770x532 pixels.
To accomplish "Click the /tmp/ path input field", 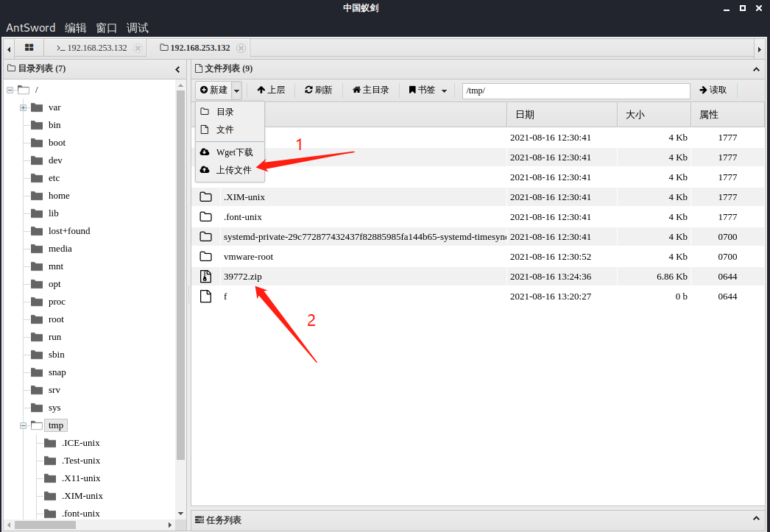I will pos(576,91).
